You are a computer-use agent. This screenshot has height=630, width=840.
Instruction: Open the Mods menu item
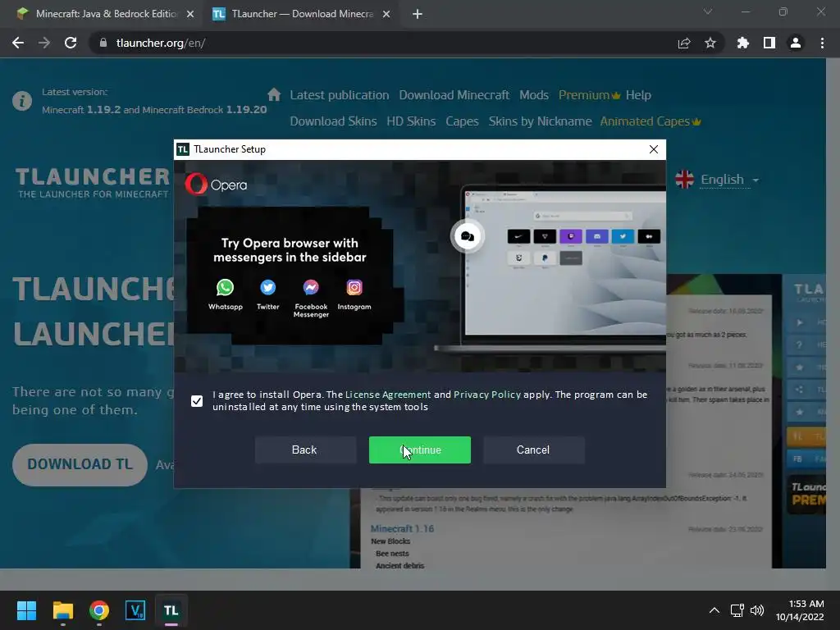pos(533,95)
